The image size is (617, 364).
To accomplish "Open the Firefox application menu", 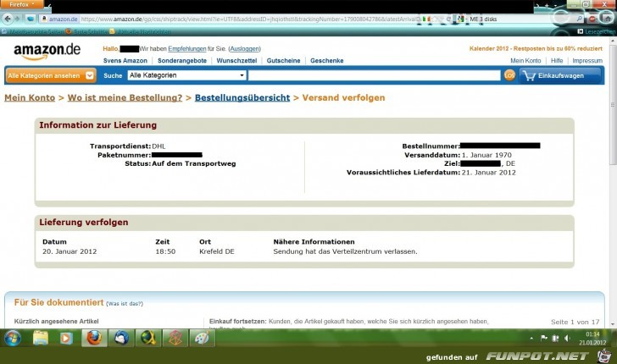I will pos(22,4).
